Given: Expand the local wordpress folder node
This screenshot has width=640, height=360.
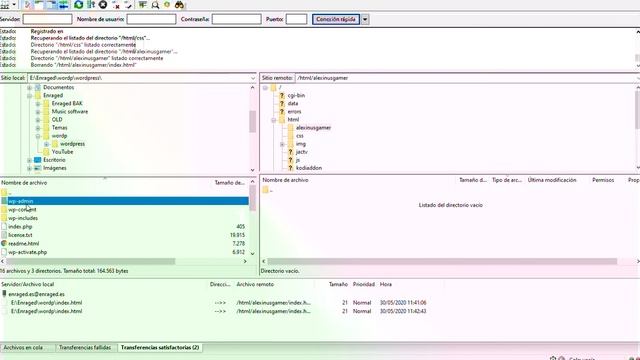Looking at the screenshot, I should (x=47, y=144).
